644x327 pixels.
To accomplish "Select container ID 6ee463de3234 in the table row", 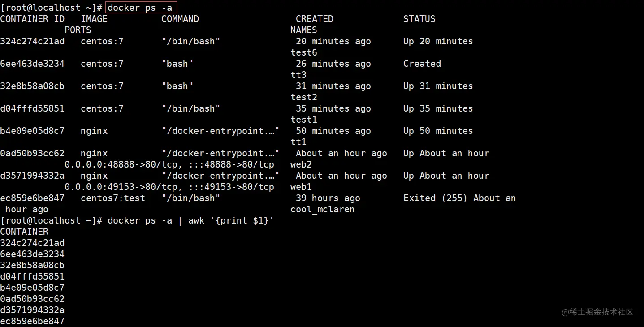I will tap(32, 64).
